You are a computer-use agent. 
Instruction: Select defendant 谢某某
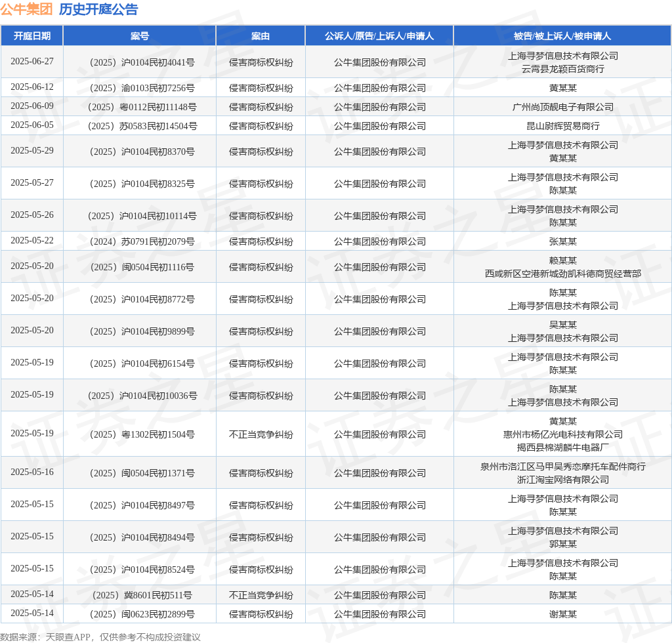[562, 615]
